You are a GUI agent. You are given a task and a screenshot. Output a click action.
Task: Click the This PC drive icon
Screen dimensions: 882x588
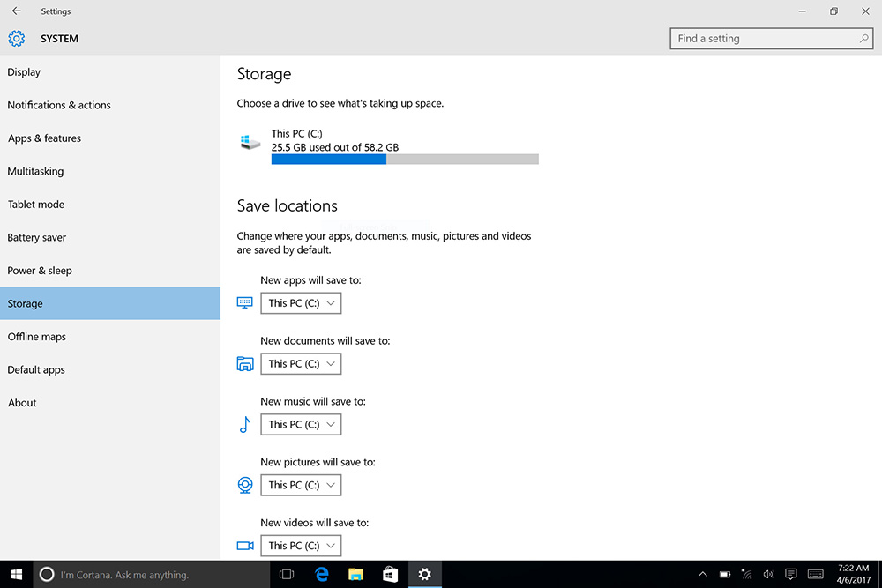click(250, 142)
